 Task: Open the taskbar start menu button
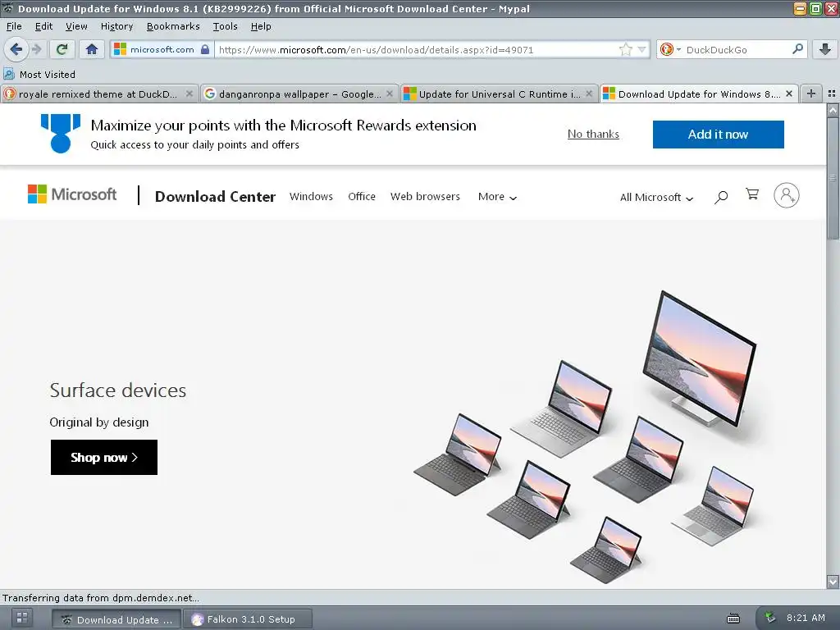coord(22,618)
